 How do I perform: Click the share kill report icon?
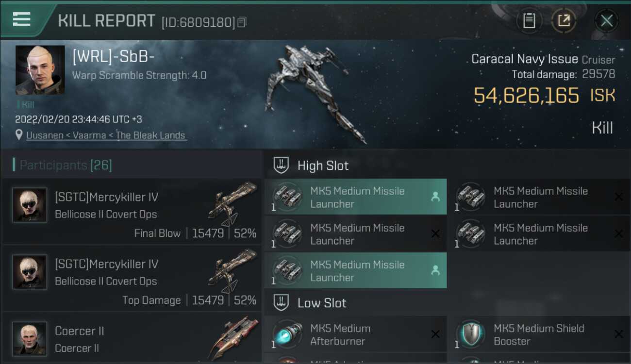(x=564, y=20)
